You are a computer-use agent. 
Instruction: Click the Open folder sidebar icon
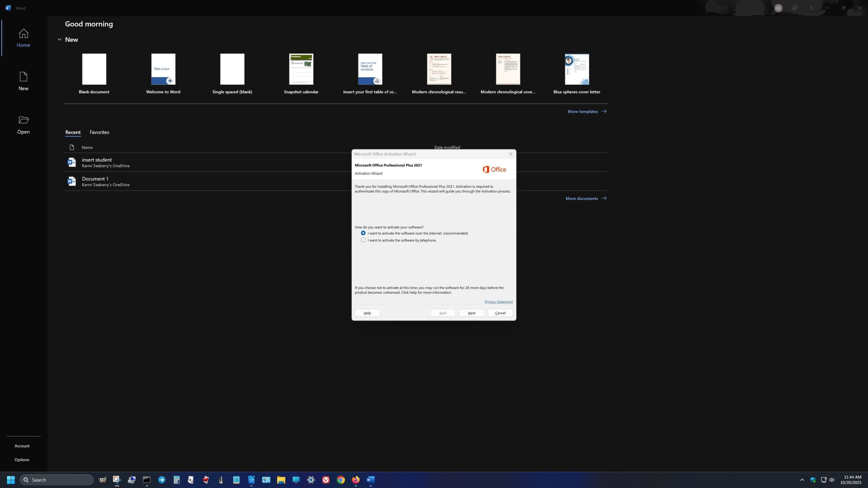pos(23,120)
